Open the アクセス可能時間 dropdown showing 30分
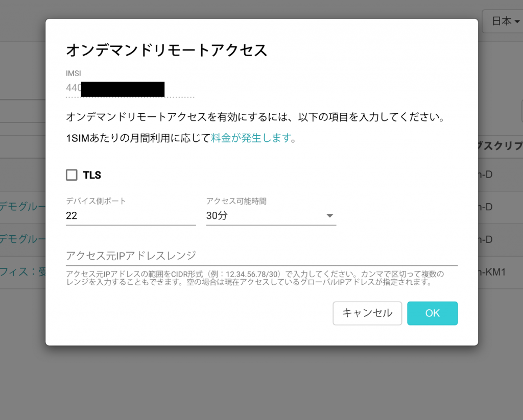Viewport: 523px width, 420px height. coord(271,216)
